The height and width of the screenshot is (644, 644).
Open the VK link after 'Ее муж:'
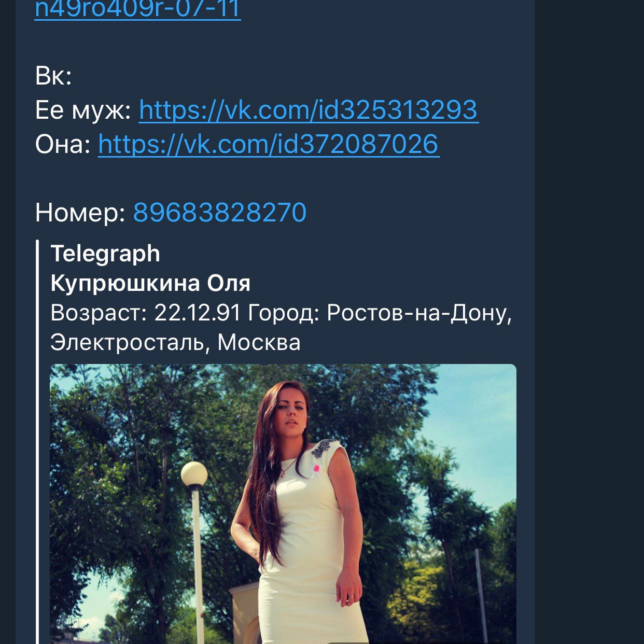309,110
